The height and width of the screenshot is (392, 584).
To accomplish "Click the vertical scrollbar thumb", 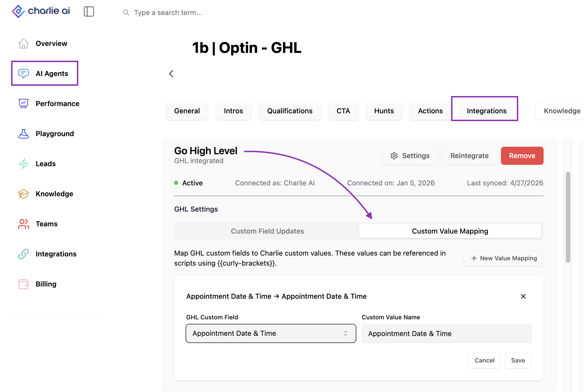I will (x=568, y=217).
